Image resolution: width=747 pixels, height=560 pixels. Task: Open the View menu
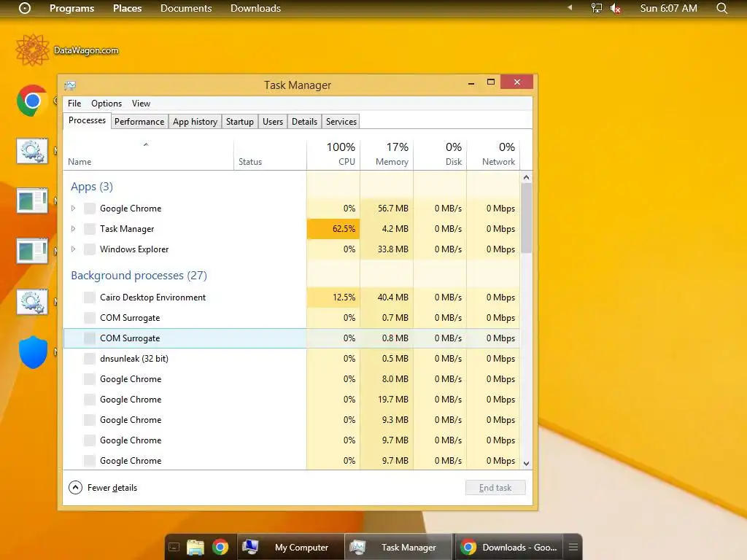tap(141, 104)
